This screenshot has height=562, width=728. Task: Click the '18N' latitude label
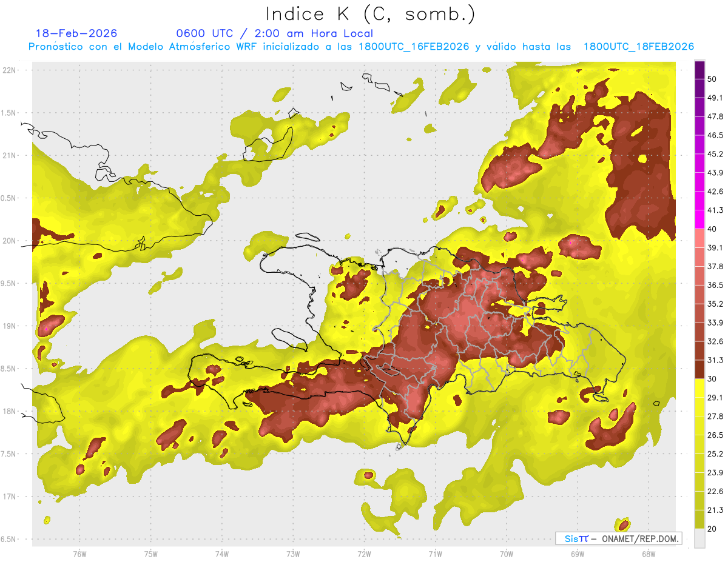coord(10,411)
